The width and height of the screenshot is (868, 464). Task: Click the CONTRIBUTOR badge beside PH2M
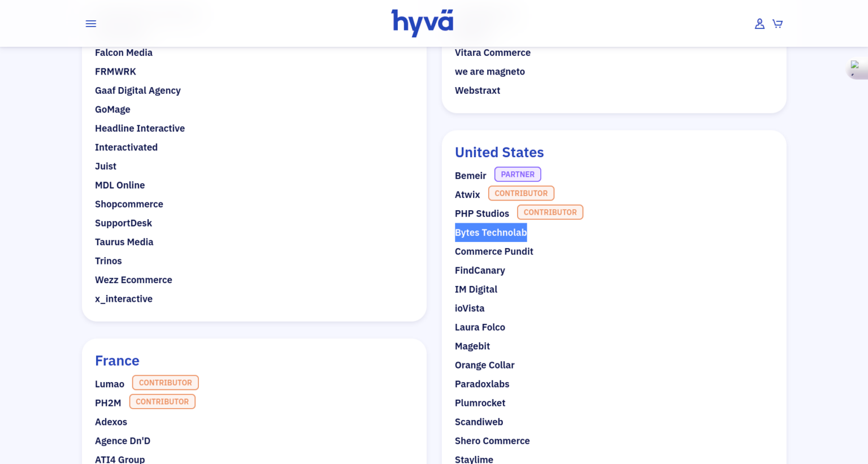(162, 401)
